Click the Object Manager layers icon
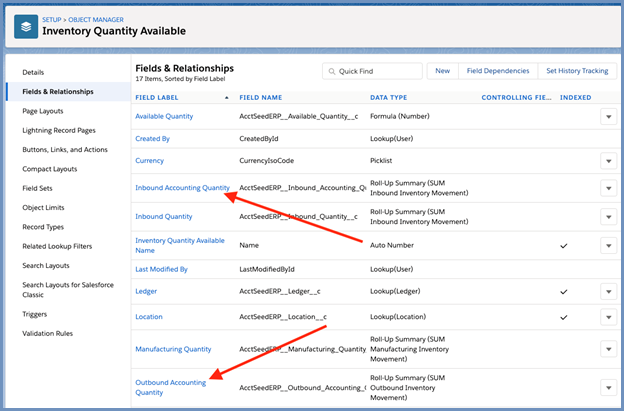The image size is (624, 411). click(x=26, y=27)
